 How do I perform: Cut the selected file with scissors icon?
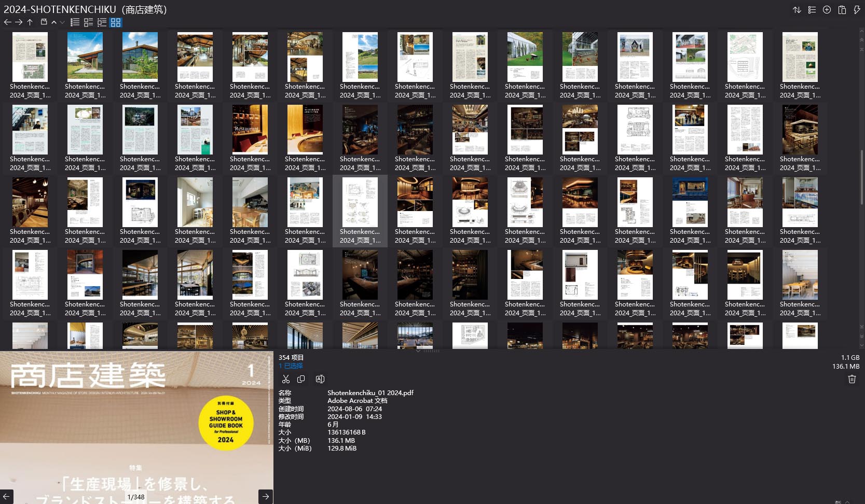(x=286, y=379)
